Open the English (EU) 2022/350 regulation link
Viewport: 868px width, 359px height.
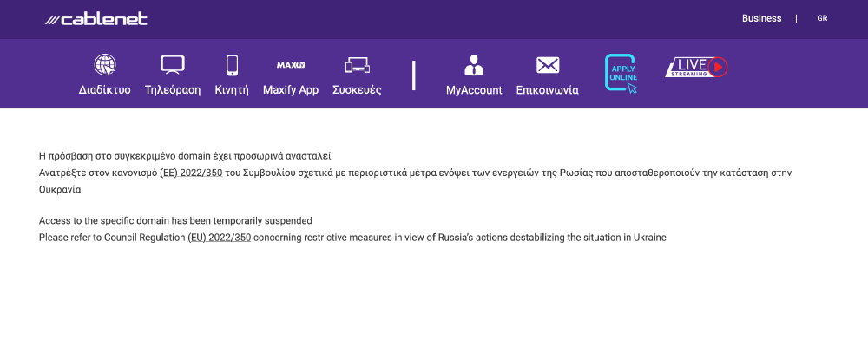pyautogui.click(x=219, y=238)
